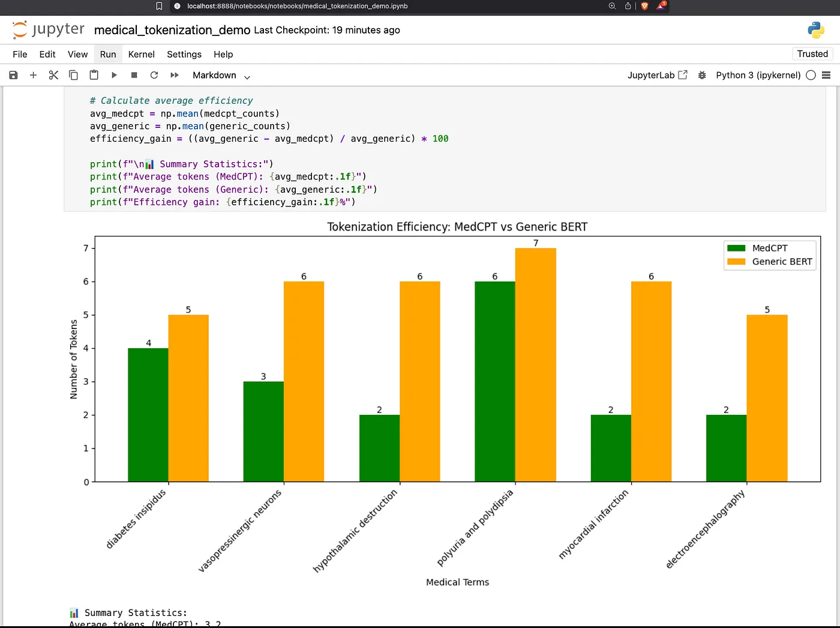Screen dimensions: 840x628
Task: Click the bug icon to enable debugger
Action: pos(702,75)
